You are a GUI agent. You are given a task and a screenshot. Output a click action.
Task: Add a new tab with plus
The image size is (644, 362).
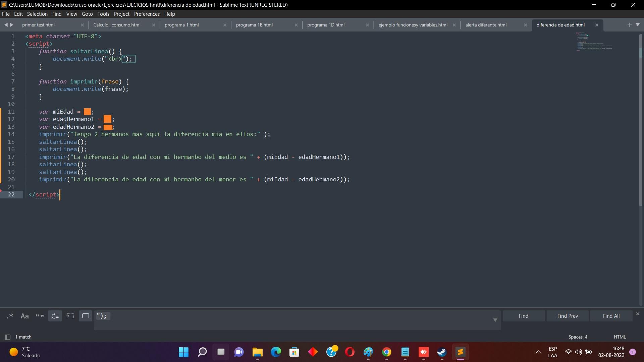pos(629,25)
